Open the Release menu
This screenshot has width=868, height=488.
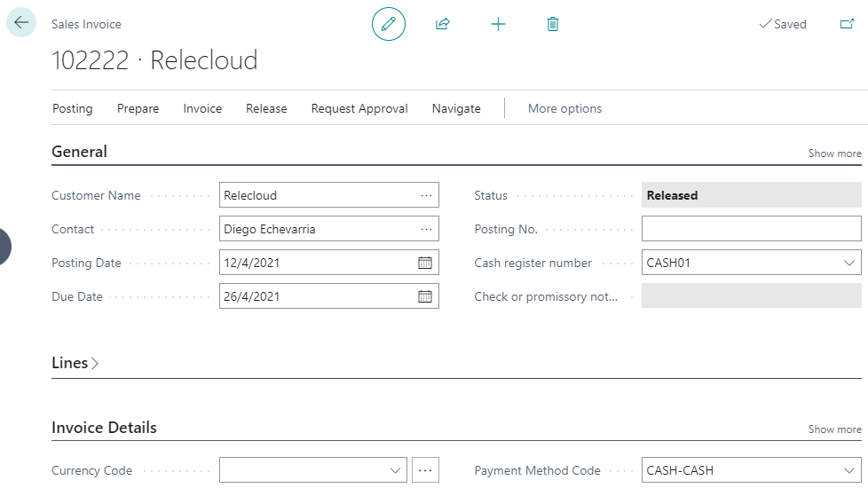(266, 108)
